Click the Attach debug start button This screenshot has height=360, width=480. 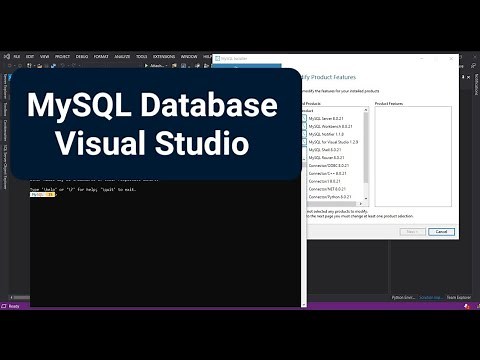pos(156,66)
